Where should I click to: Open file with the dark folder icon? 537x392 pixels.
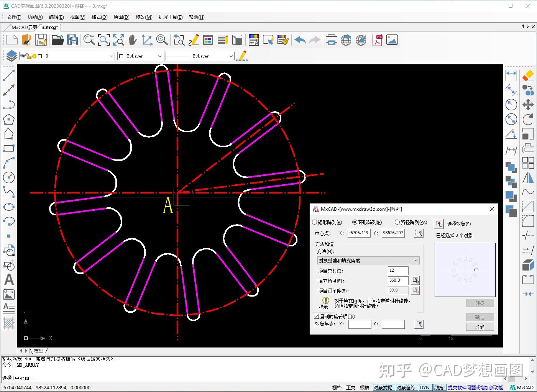[x=57, y=40]
